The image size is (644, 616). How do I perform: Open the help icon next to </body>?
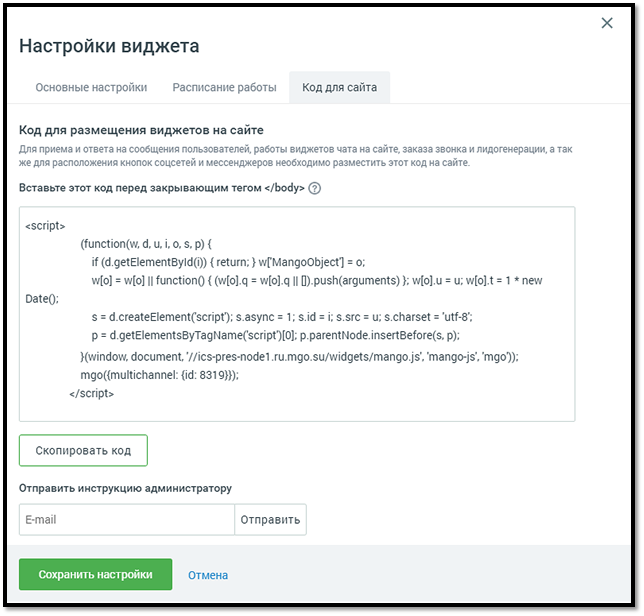pos(315,188)
